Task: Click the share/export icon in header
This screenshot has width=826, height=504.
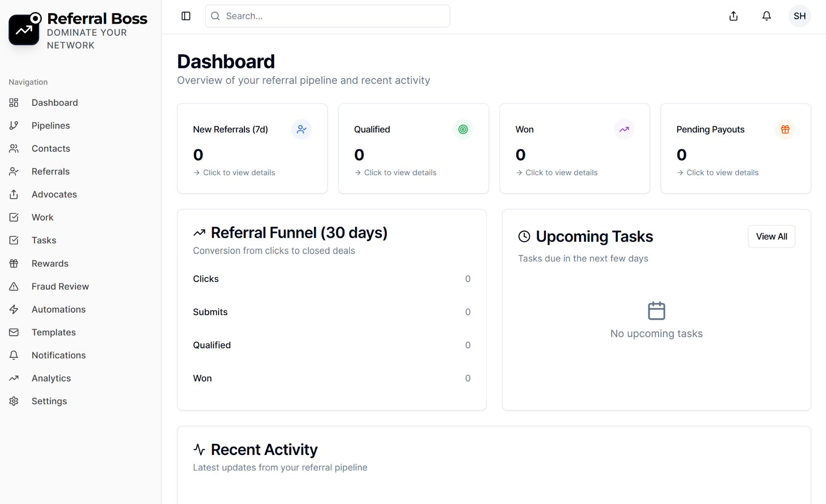Action: (x=734, y=16)
